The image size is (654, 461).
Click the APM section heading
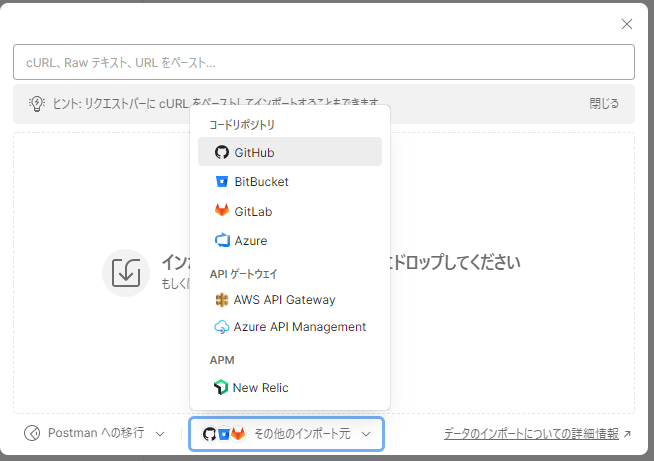point(222,360)
